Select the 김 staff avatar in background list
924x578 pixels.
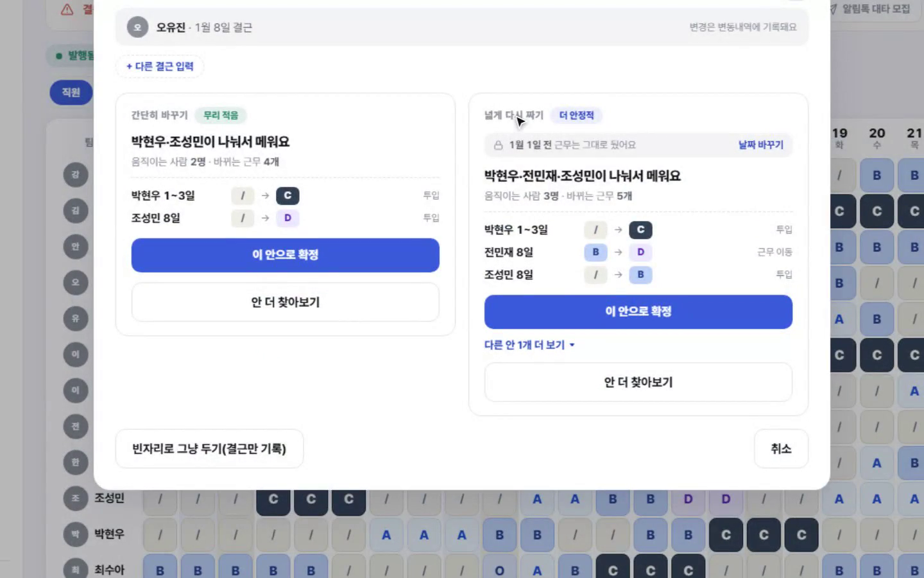[x=75, y=211]
